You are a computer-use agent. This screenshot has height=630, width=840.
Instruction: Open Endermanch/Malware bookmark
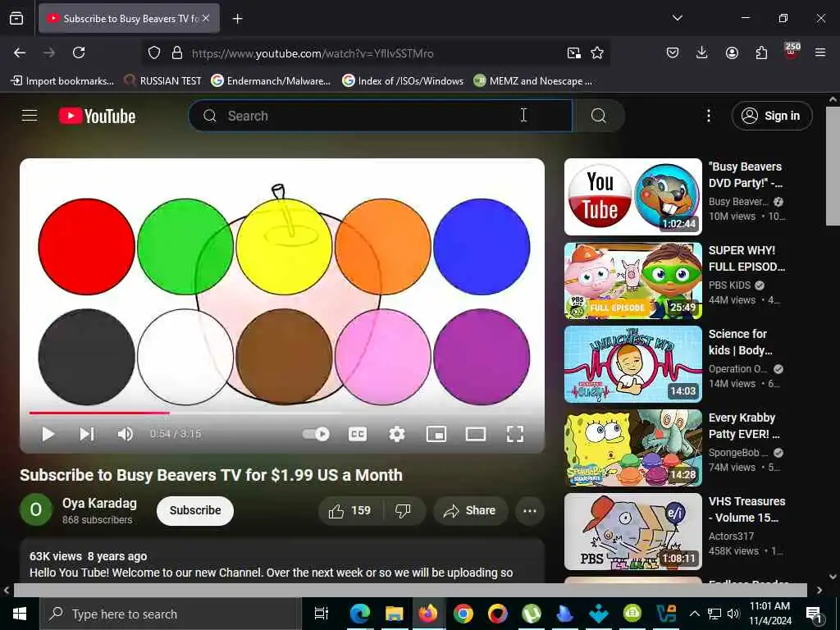point(271,81)
